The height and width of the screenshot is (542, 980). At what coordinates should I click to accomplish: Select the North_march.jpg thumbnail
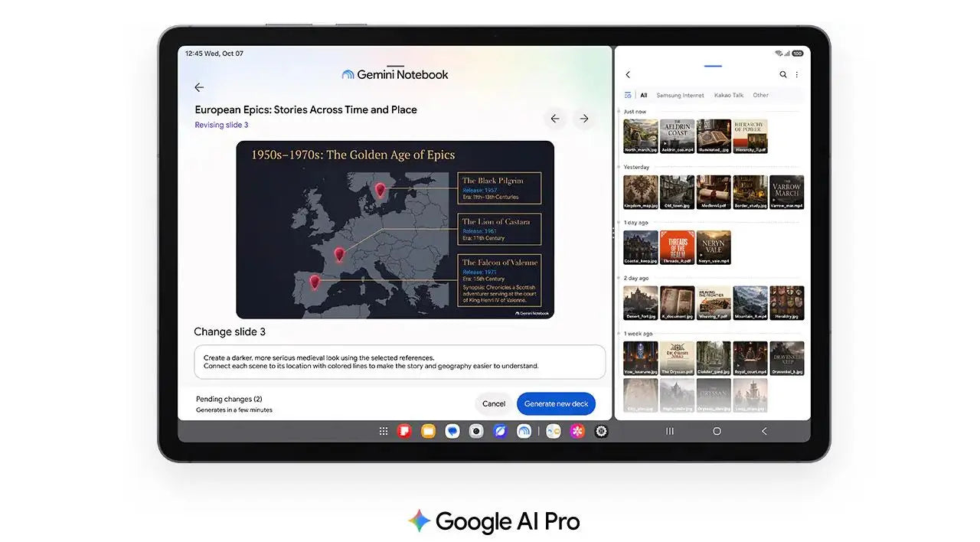pyautogui.click(x=641, y=136)
